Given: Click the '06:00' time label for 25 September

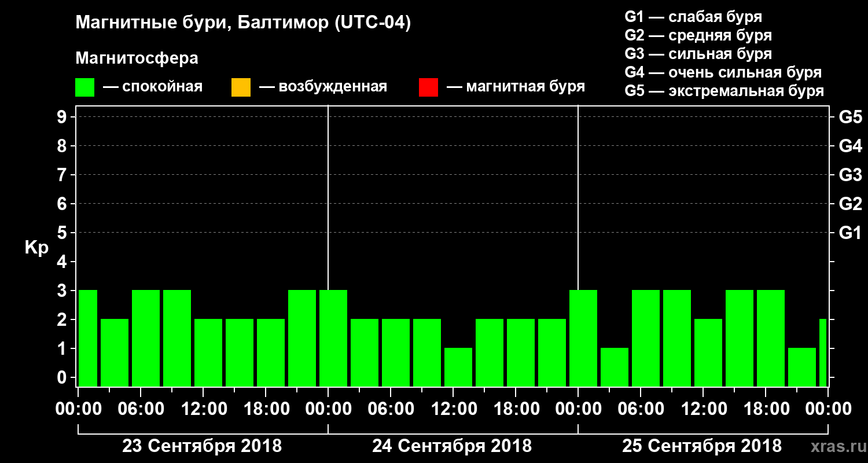Looking at the screenshot, I should coord(640,409).
